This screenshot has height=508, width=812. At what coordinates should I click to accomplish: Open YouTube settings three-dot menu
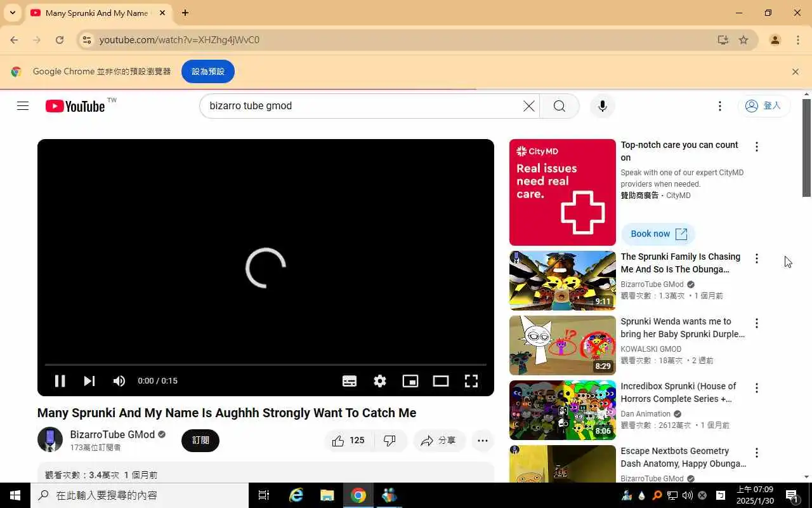pyautogui.click(x=719, y=106)
